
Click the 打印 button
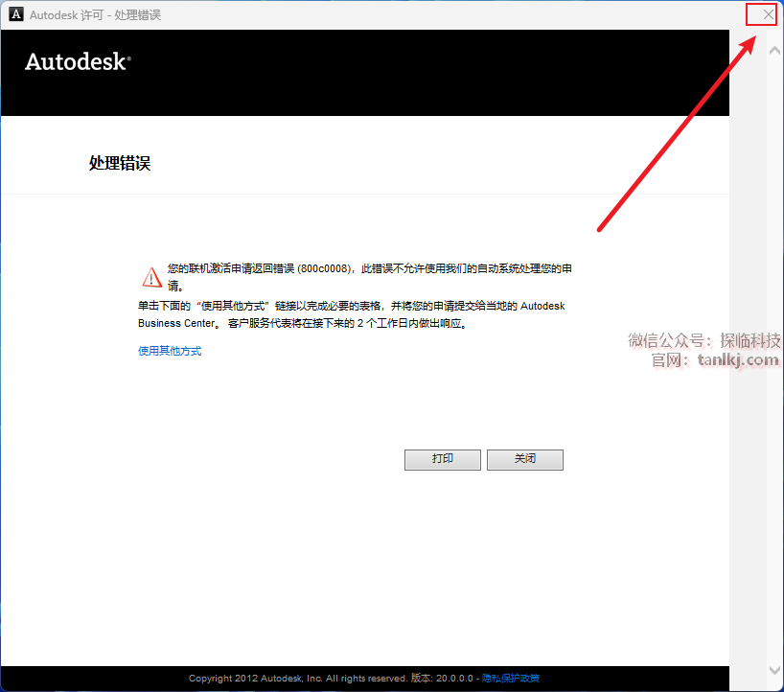tap(443, 459)
